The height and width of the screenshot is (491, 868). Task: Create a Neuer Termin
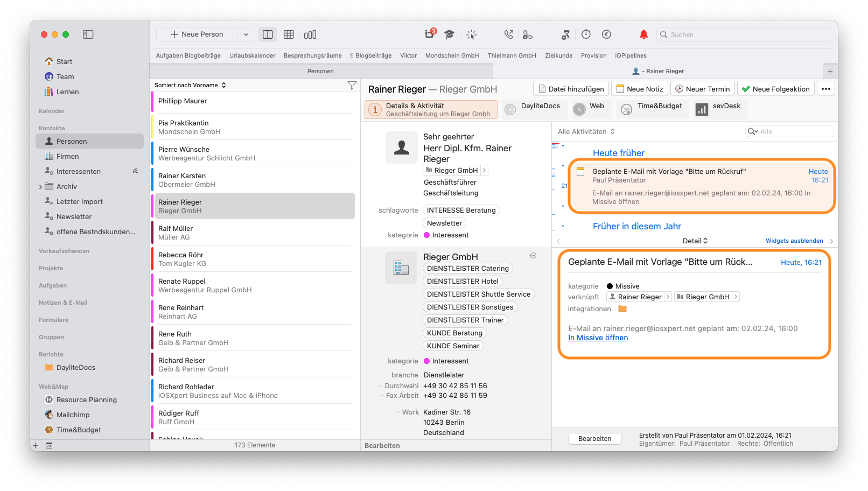click(x=703, y=89)
